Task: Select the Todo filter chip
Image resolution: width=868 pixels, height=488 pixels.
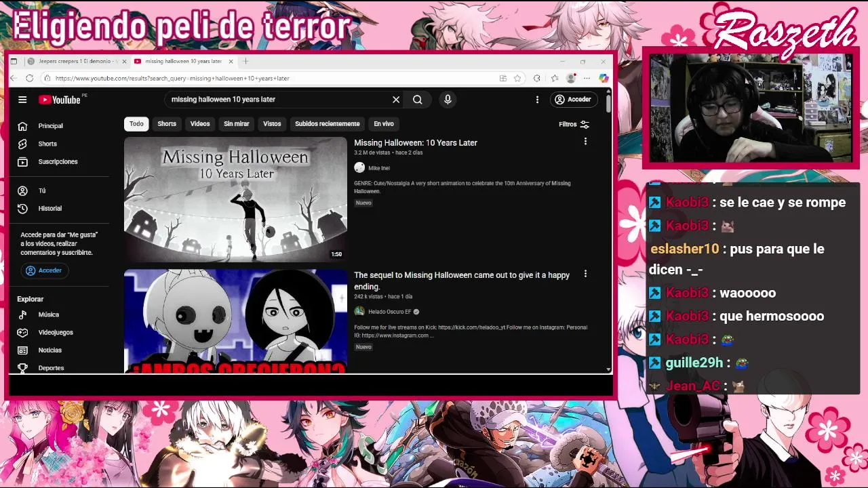Action: click(136, 124)
